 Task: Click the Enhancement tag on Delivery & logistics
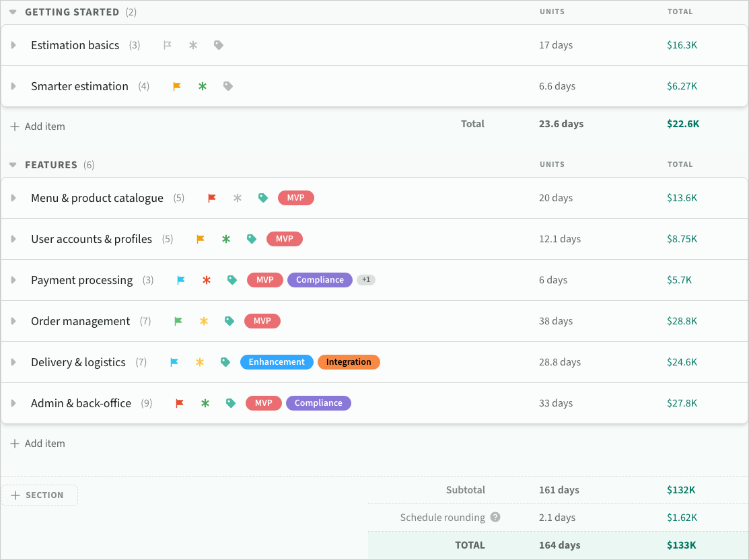[x=277, y=362]
